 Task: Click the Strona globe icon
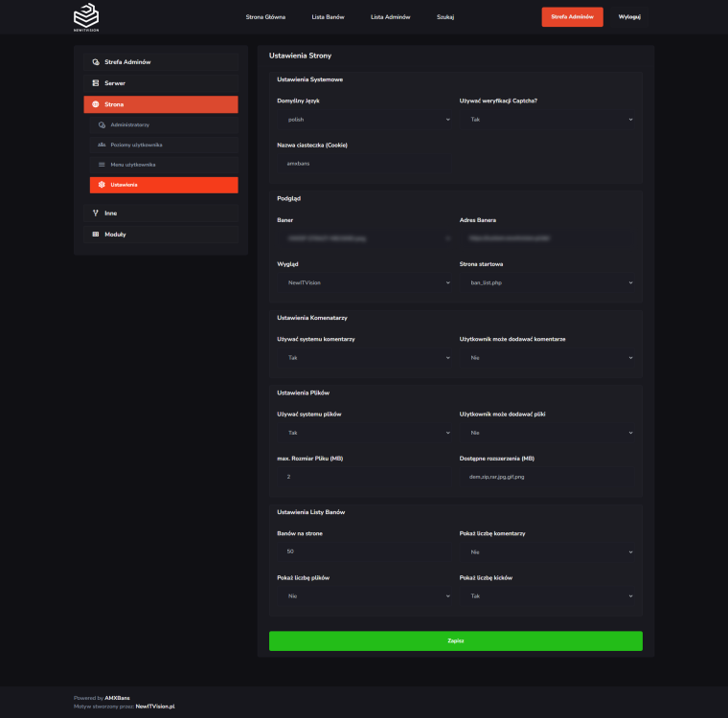[96, 104]
